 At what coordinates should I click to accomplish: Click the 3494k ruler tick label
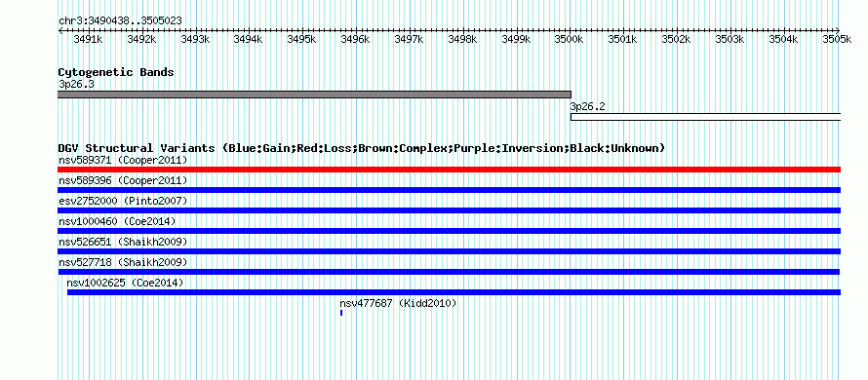[249, 39]
